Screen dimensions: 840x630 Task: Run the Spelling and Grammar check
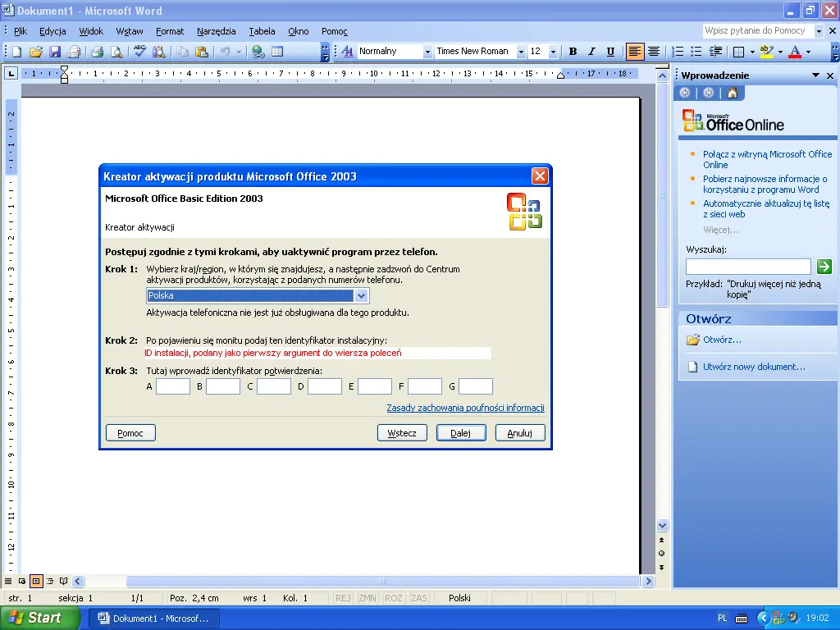point(139,52)
